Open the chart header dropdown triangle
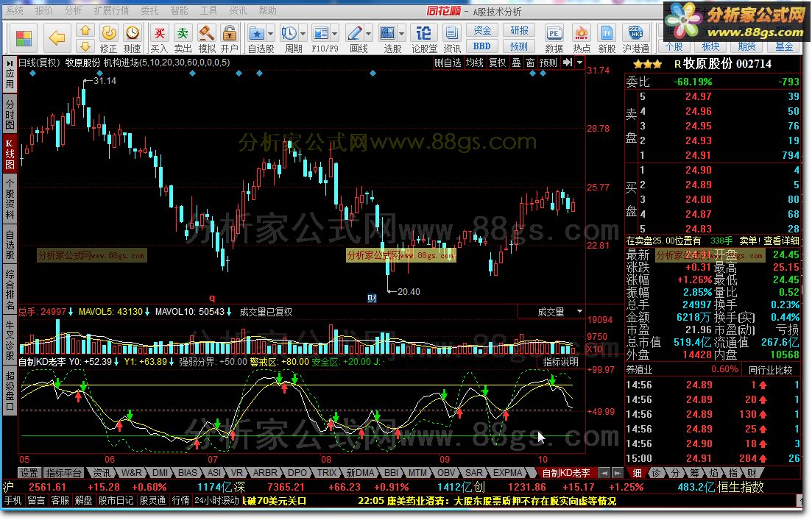Screen dimensions: 812x520 pyautogui.click(x=579, y=63)
